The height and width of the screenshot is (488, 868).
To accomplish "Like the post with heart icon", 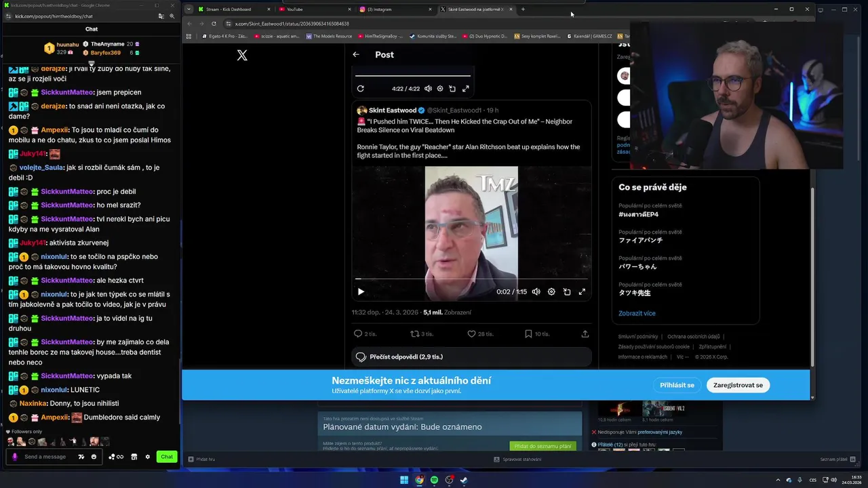I will (471, 333).
